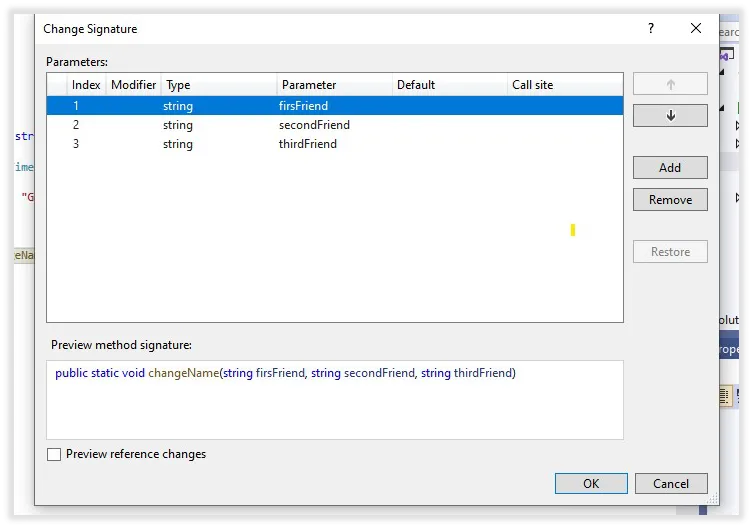The image size is (754, 529).
Task: Click the Index column header
Action: pos(86,85)
